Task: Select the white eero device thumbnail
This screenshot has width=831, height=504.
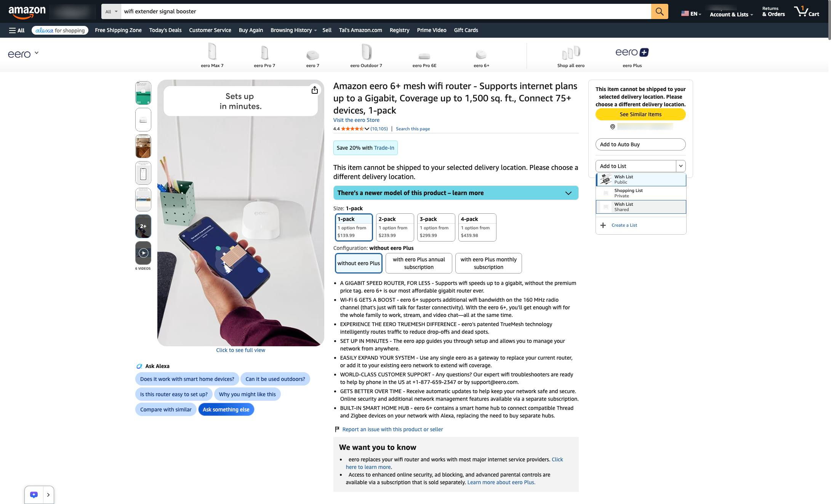Action: [x=143, y=120]
